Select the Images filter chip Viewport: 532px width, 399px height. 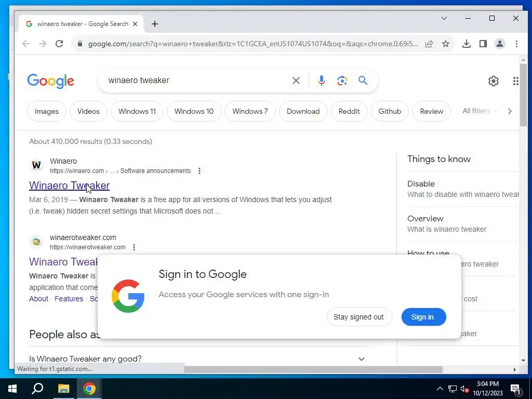click(46, 111)
